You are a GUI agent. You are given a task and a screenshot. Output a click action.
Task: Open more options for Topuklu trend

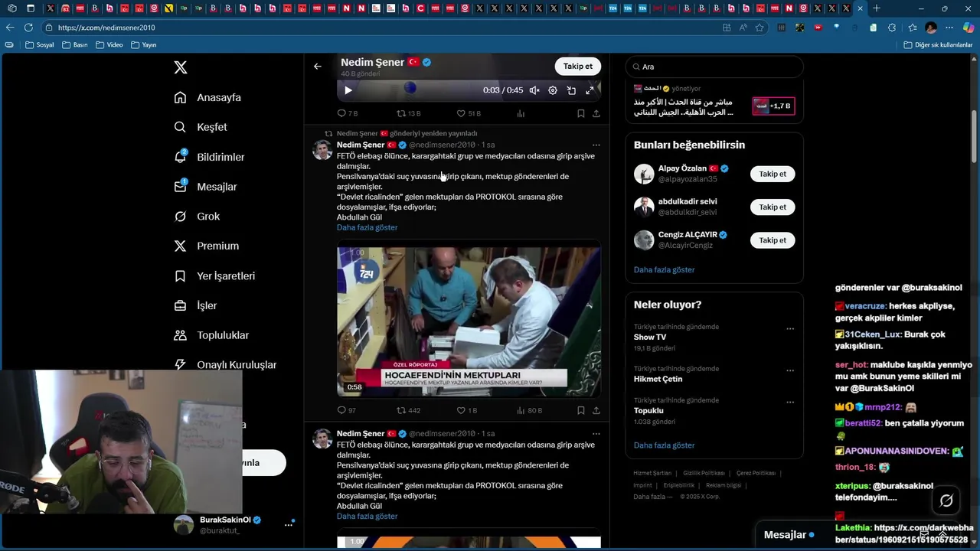pyautogui.click(x=790, y=402)
